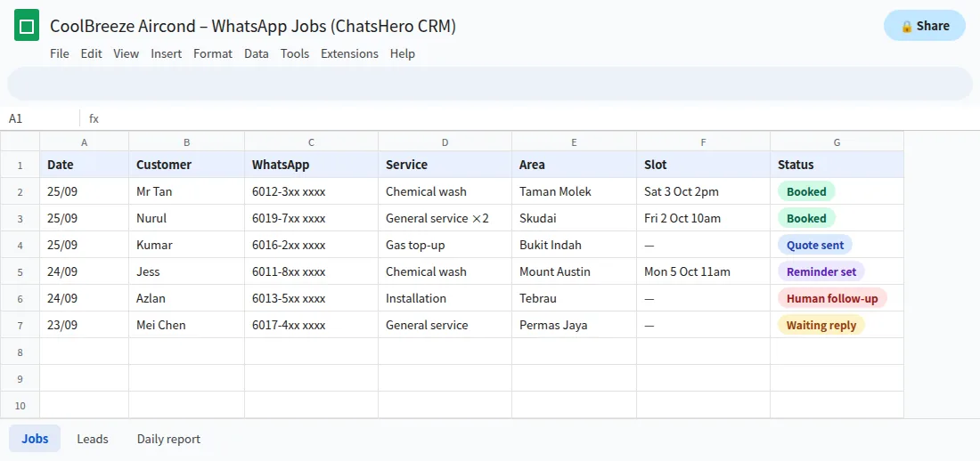
Task: Select the Fri 2 Oct 10am slot
Action: (704, 218)
